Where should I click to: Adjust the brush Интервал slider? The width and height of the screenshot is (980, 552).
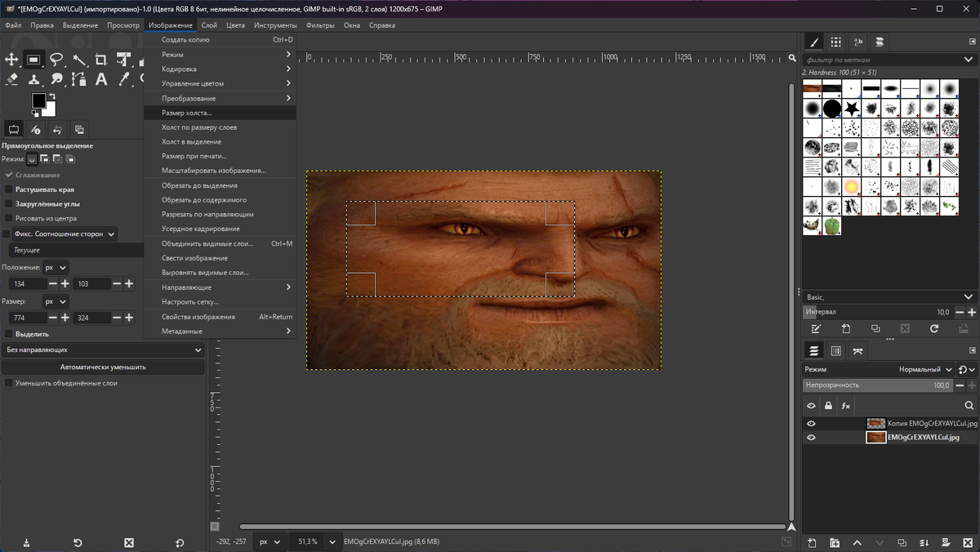[x=878, y=312]
